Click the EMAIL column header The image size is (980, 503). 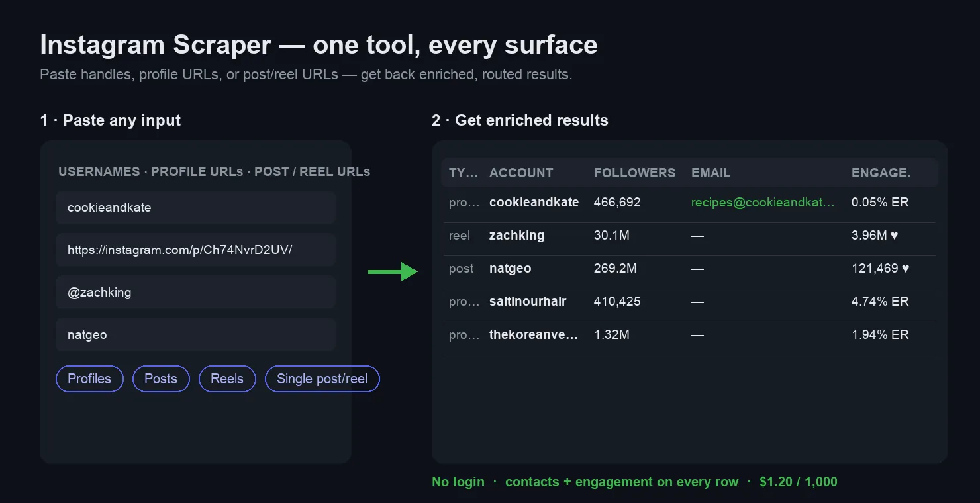click(710, 173)
